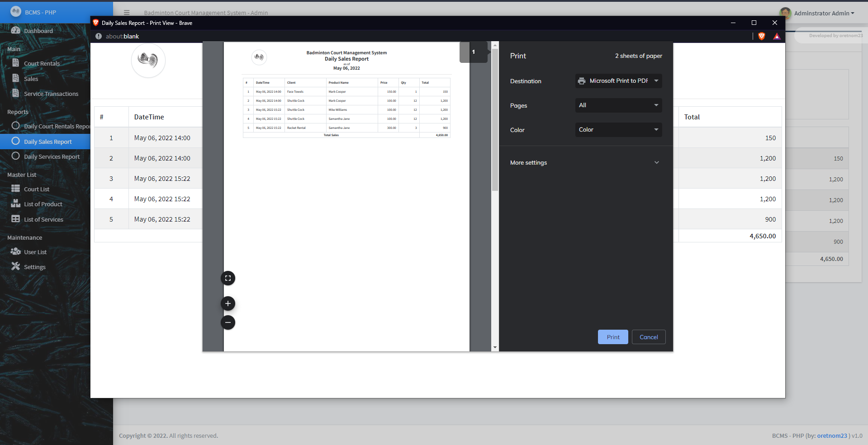868x445 pixels.
Task: Click the Court List table icon
Action: click(16, 189)
